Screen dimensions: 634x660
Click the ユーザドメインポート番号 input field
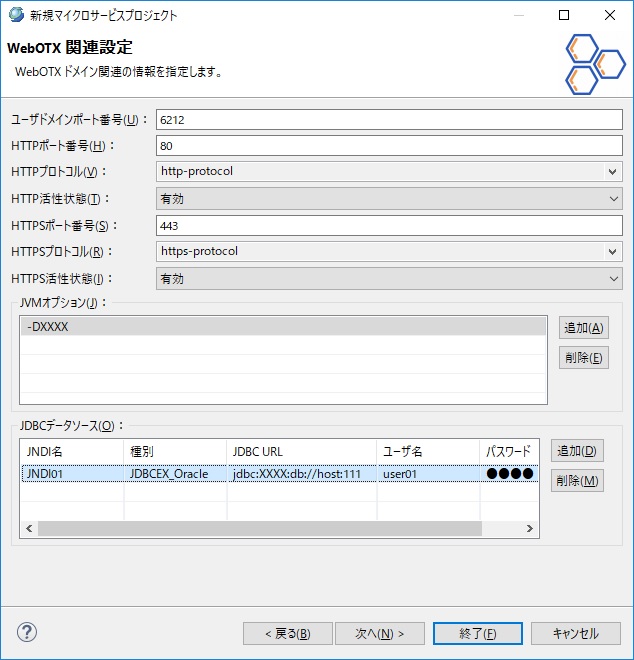(x=389, y=119)
